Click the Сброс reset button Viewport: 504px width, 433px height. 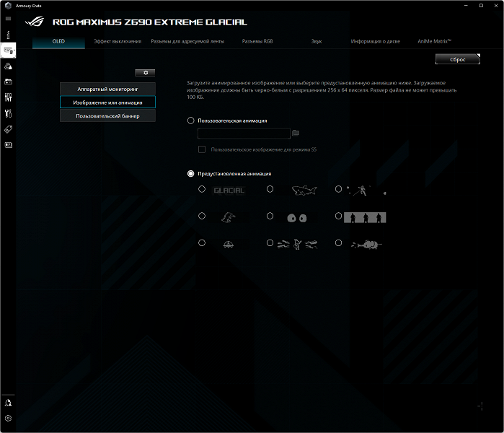[x=458, y=59]
